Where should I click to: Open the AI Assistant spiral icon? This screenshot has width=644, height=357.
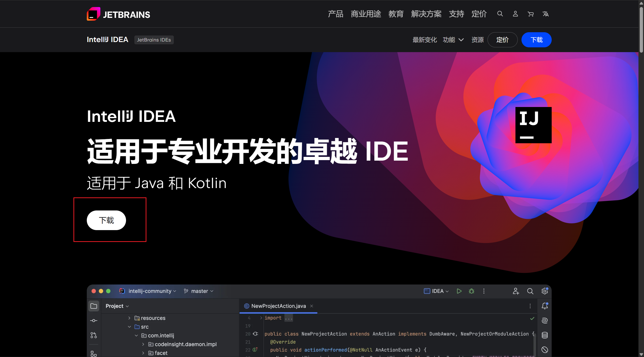pos(545,320)
